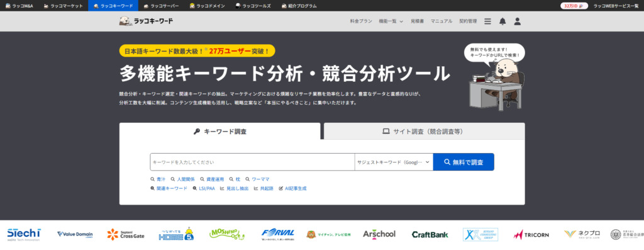
Task: Focus the キーワードを入力してください input field
Action: pyautogui.click(x=252, y=162)
